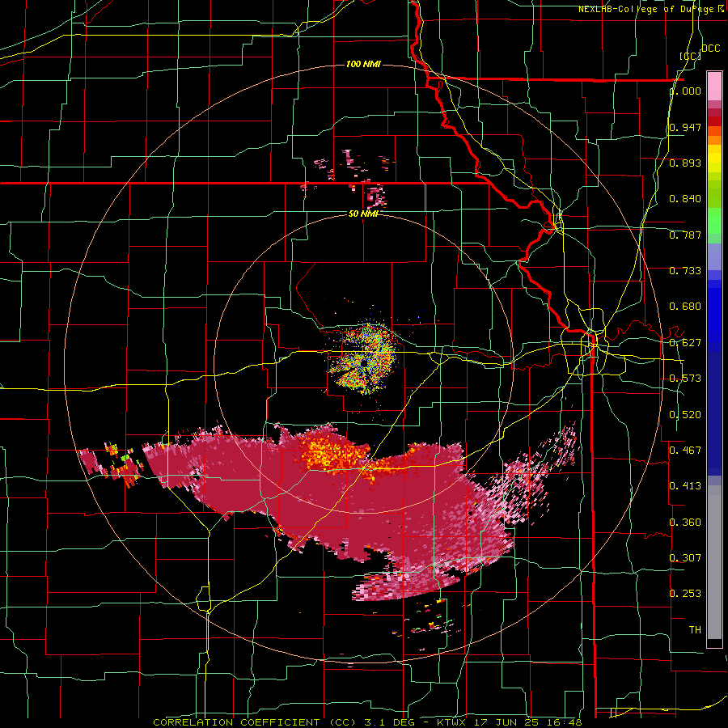The height and width of the screenshot is (728, 728).
Task: Click the 50 NMI range ring label
Action: (363, 214)
